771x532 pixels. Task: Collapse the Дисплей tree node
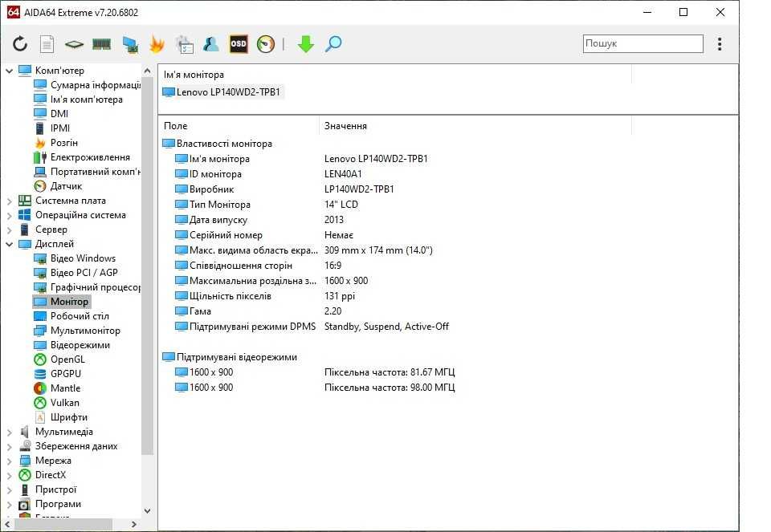10,244
